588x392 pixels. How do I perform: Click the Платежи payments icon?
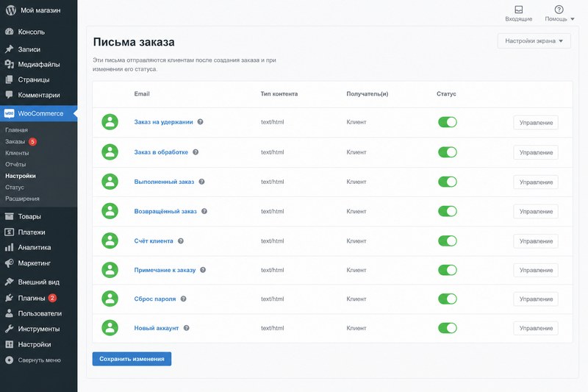point(10,232)
